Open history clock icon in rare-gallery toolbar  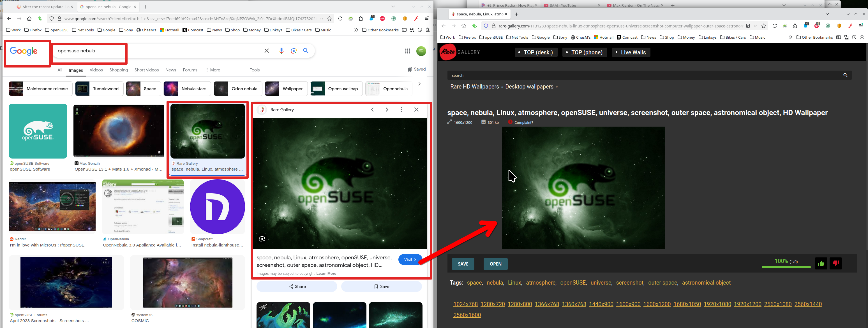click(854, 37)
